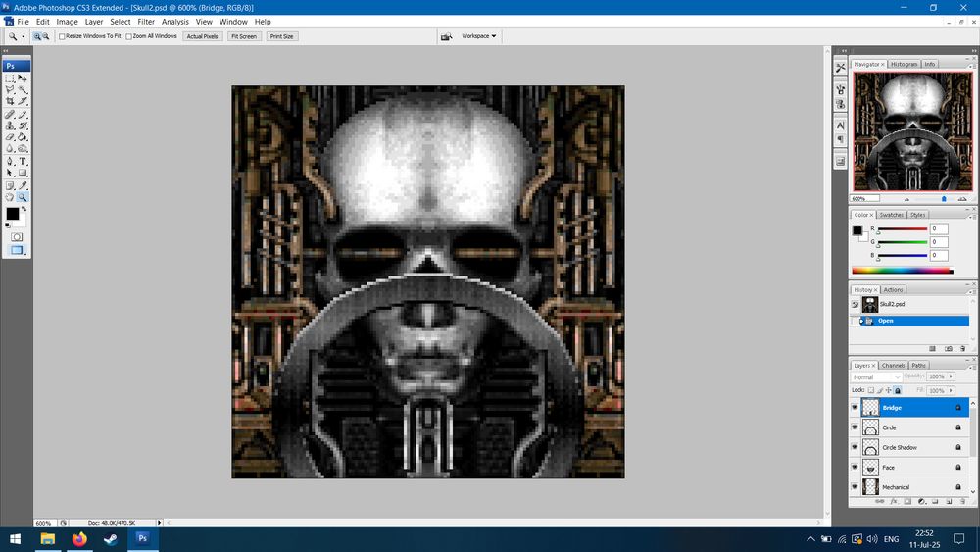Open the Workspace dropdown
The image size is (980, 552).
point(479,36)
